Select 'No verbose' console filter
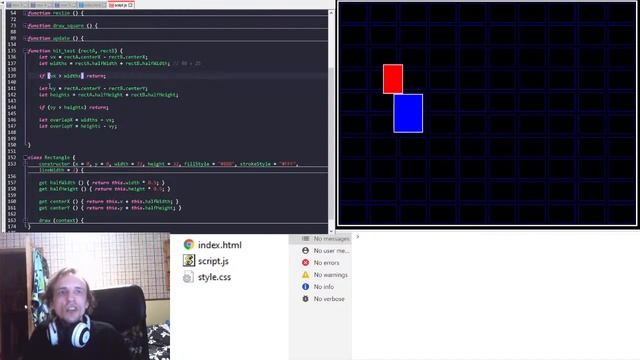Screen dimensions: 640x360 [x=320, y=299]
